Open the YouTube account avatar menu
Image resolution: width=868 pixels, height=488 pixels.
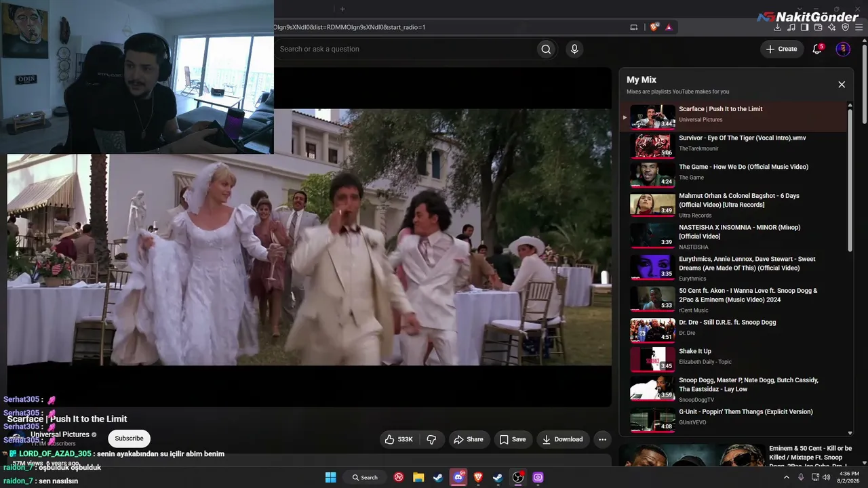[843, 49]
